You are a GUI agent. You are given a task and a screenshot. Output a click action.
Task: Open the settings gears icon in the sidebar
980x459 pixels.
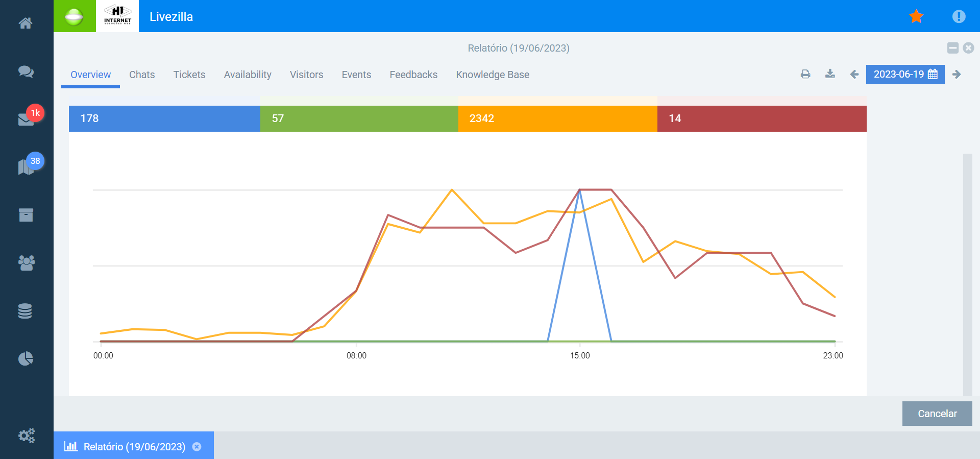tap(27, 436)
